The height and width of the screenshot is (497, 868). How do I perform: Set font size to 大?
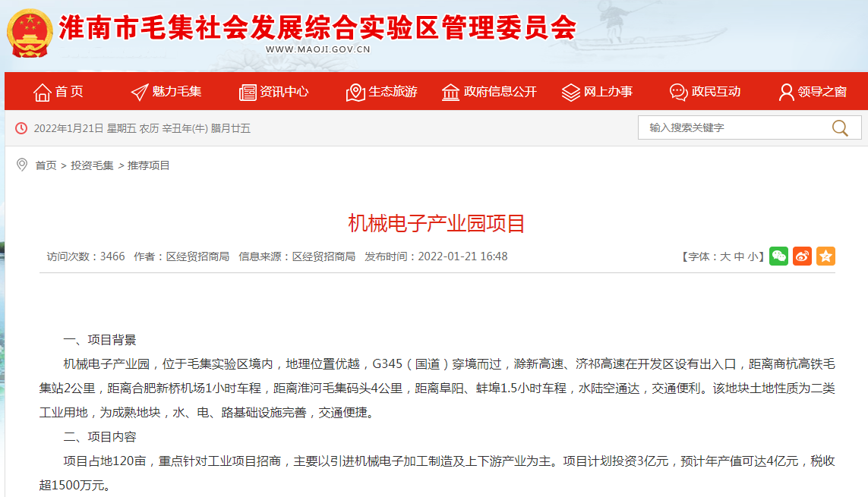pyautogui.click(x=725, y=256)
